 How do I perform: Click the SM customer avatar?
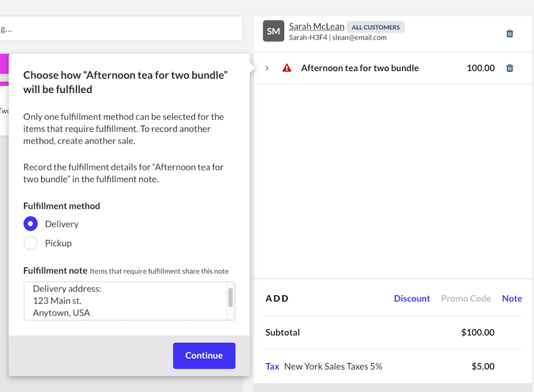tap(273, 32)
